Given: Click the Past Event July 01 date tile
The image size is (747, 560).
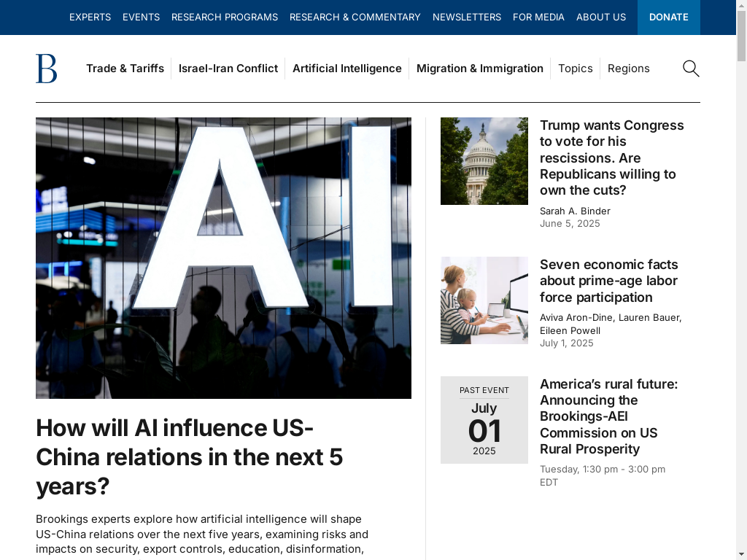Looking at the screenshot, I should click(484, 419).
